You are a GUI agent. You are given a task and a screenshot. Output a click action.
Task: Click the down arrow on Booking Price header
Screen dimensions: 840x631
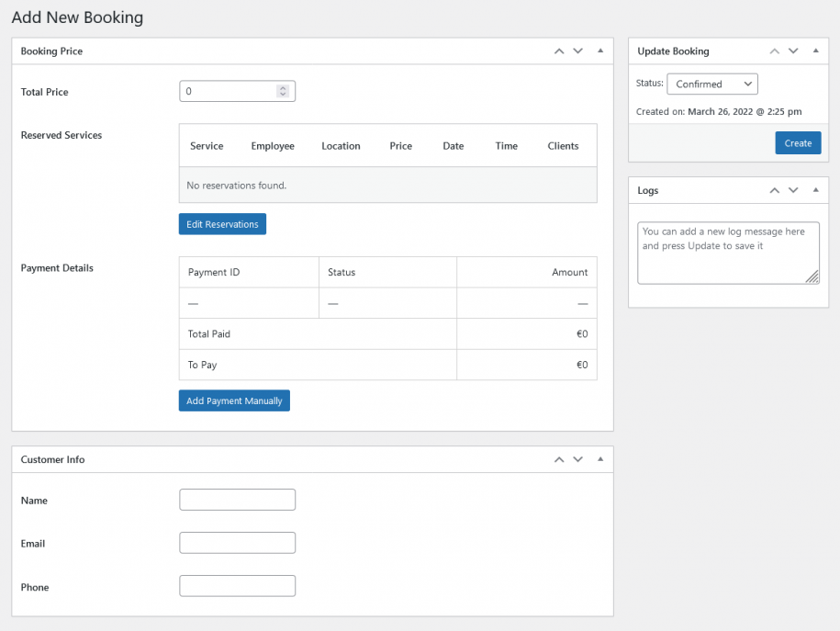point(577,51)
